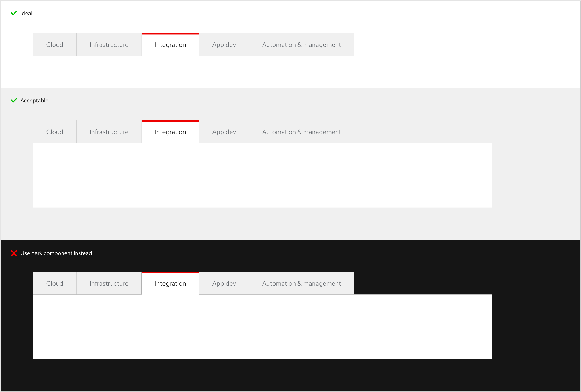This screenshot has height=392, width=581.
Task: Click the Use dark component instead label
Action: (56, 253)
